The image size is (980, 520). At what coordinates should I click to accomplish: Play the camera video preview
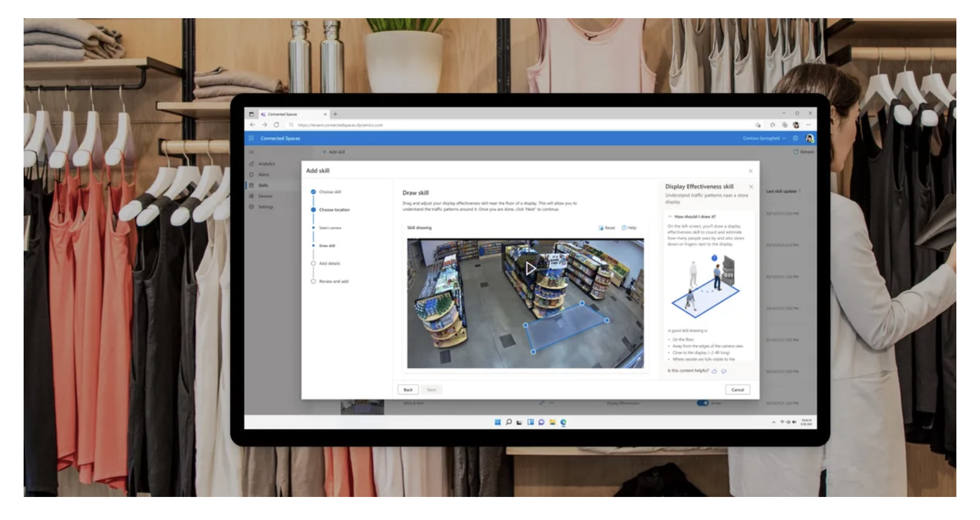pos(530,268)
